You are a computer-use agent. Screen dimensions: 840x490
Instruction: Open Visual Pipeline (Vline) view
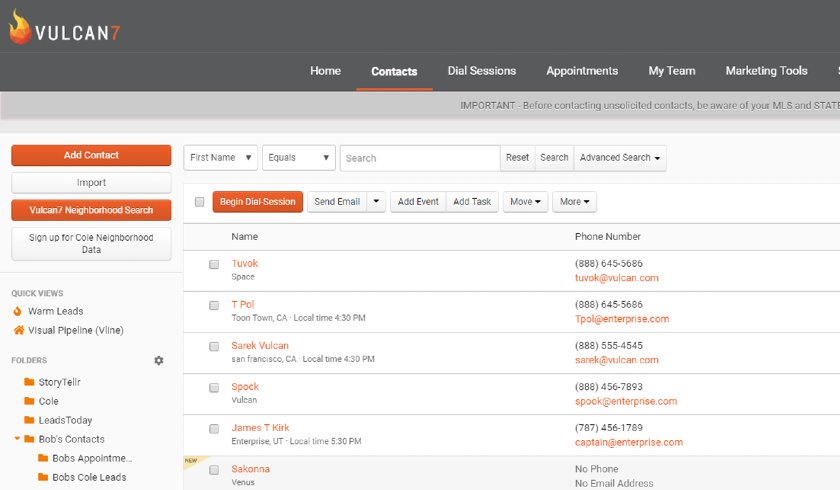click(x=76, y=330)
